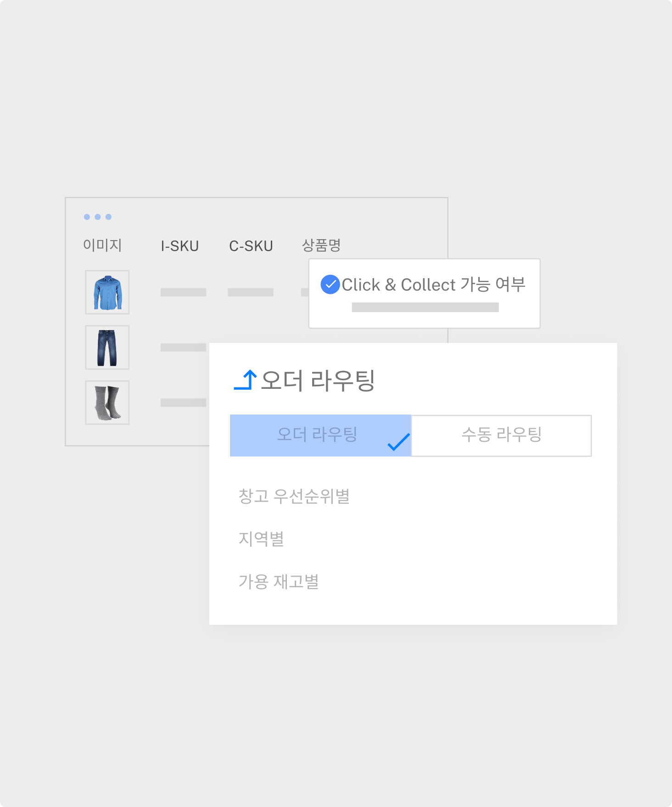Open the gray socks product thumbnail

pyautogui.click(x=107, y=403)
